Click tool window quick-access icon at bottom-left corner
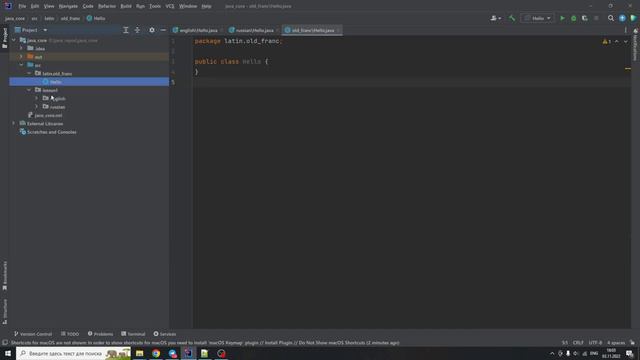The width and height of the screenshot is (640, 360). point(5,343)
